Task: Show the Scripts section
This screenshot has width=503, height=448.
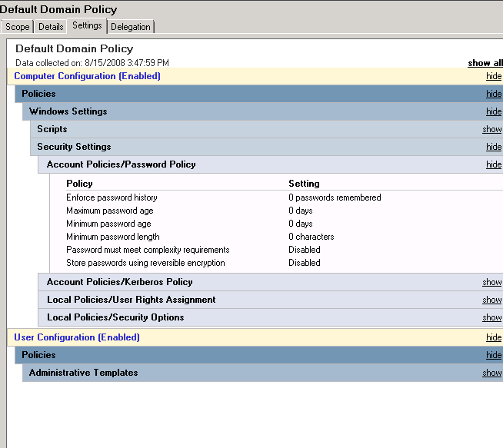Action: click(491, 129)
